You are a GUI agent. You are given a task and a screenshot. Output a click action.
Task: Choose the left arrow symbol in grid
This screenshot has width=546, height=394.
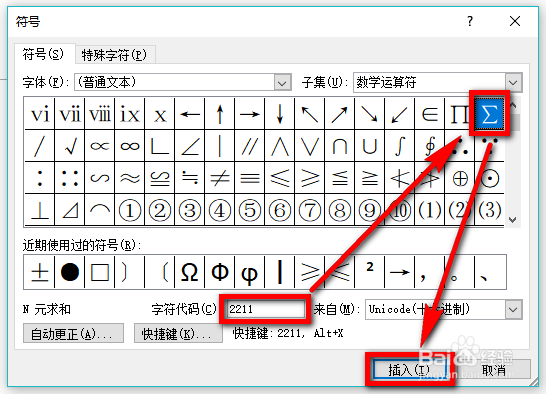[x=190, y=114]
